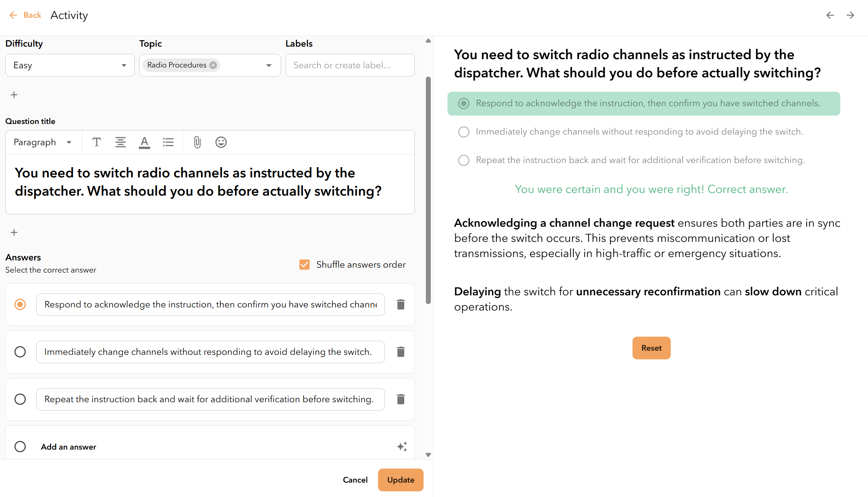
Task: Click the editor vertical scrollbar thumb
Action: point(428,190)
